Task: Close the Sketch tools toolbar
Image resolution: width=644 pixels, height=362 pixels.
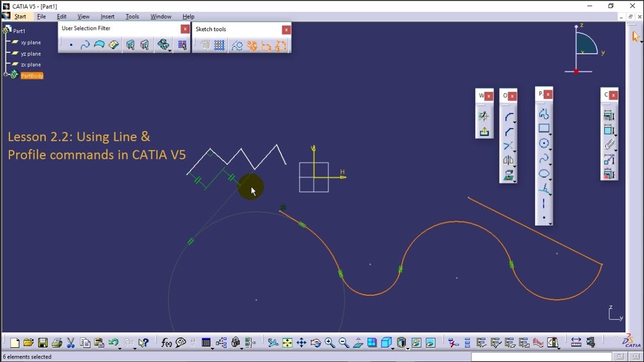Action: 286,30
